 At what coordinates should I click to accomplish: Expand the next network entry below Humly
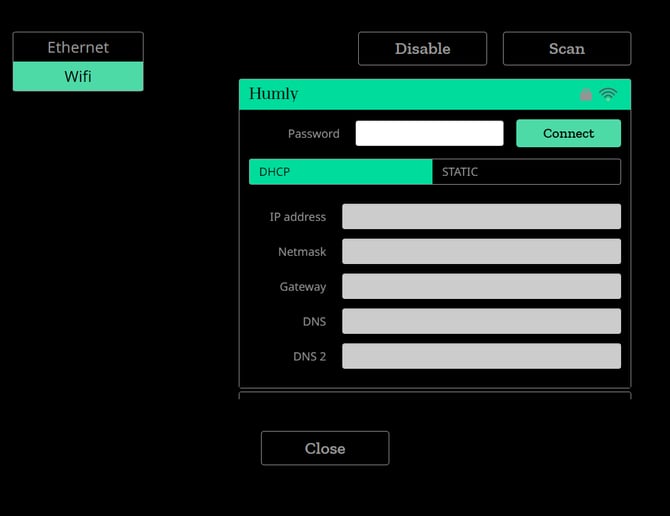tap(434, 395)
